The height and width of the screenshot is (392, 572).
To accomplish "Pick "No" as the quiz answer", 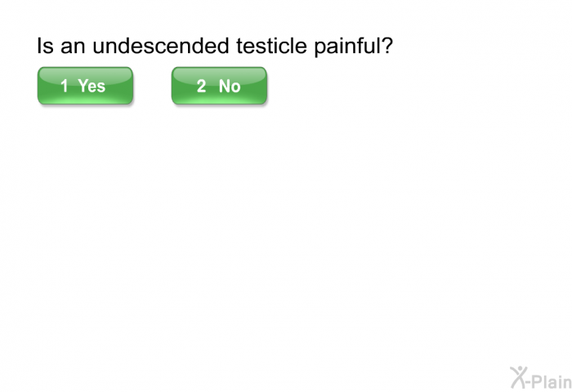I will click(x=219, y=86).
